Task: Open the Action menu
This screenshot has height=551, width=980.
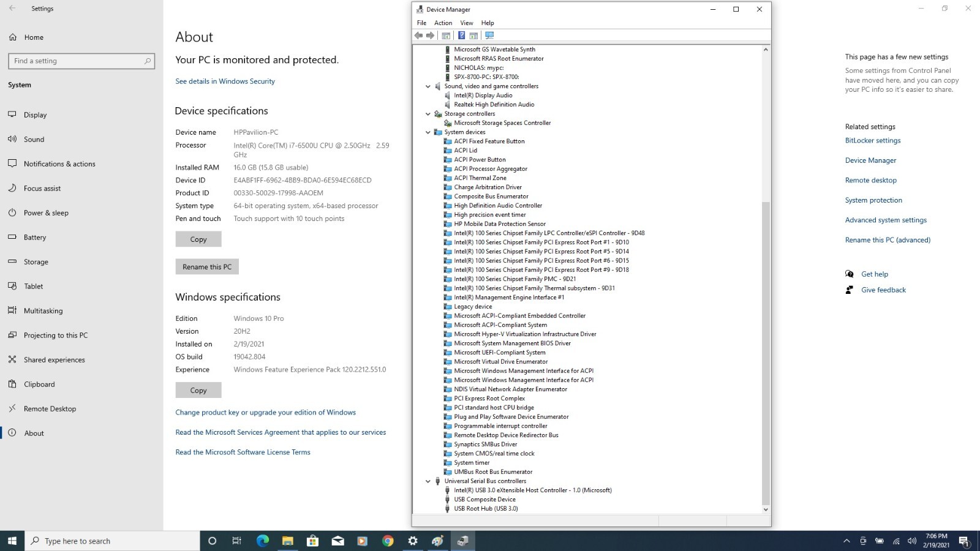Action: tap(443, 23)
